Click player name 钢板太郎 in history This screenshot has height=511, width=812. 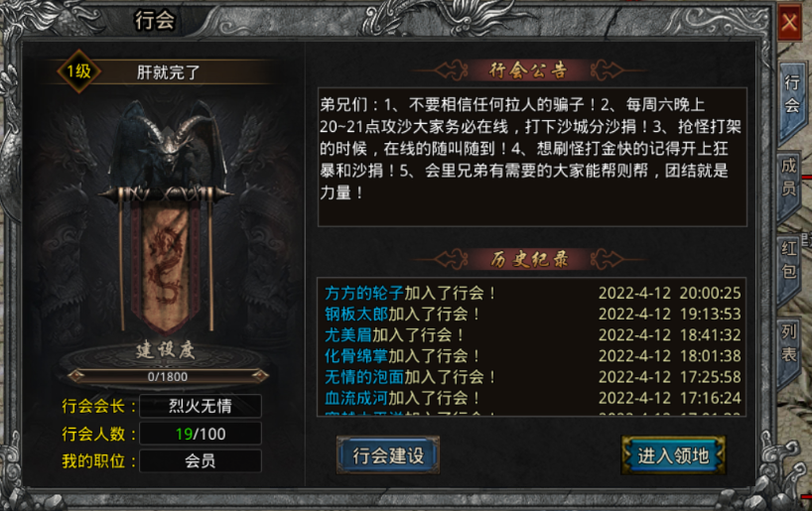pyautogui.click(x=356, y=315)
